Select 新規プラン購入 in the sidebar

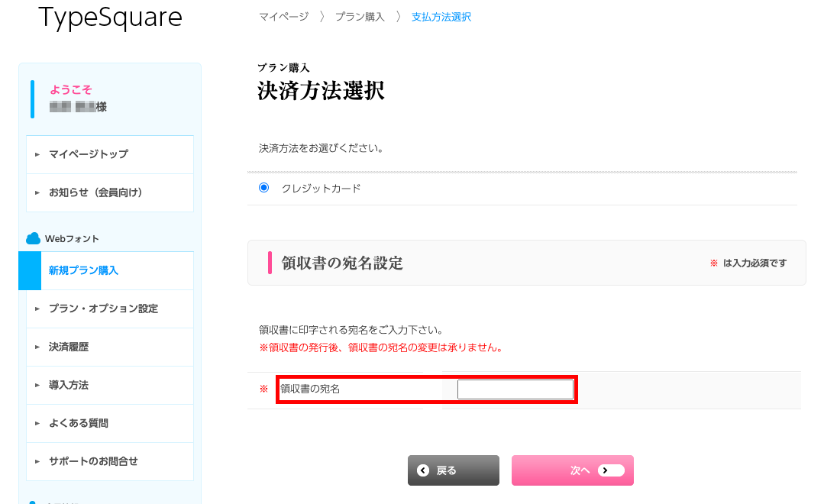point(84,270)
